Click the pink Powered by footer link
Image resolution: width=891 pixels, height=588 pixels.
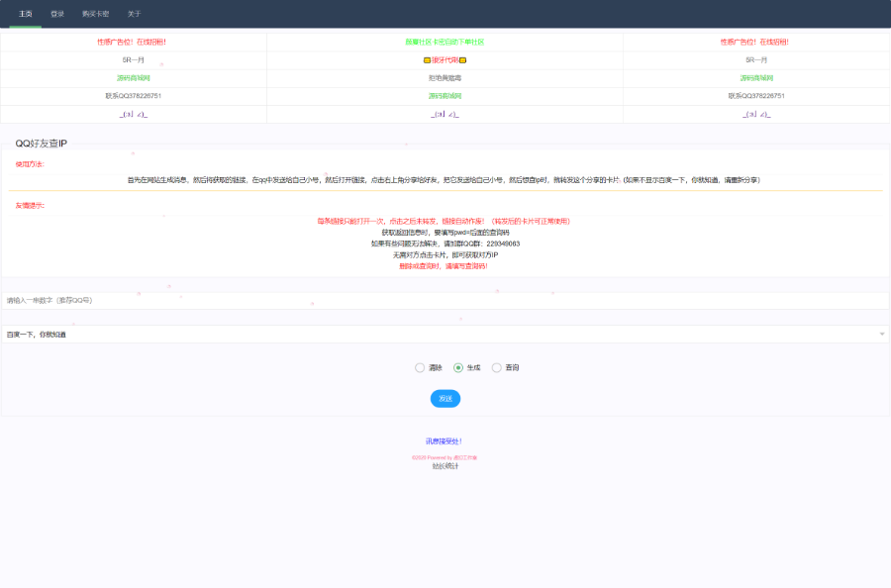click(445, 457)
